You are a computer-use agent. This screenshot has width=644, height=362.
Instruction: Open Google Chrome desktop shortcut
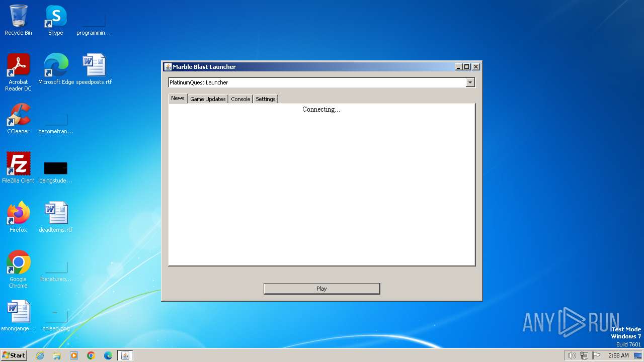pyautogui.click(x=18, y=269)
